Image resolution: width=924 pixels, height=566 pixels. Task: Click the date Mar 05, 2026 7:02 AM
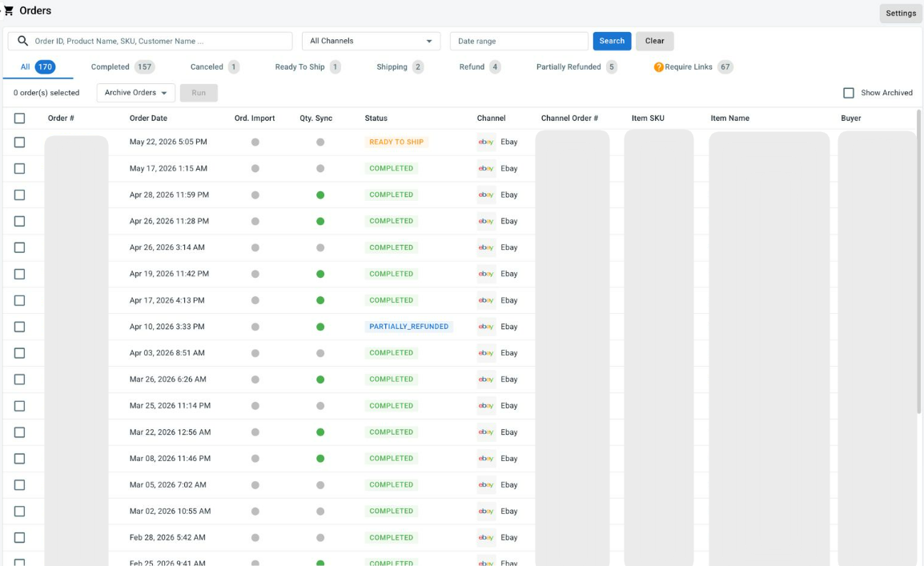(x=168, y=484)
